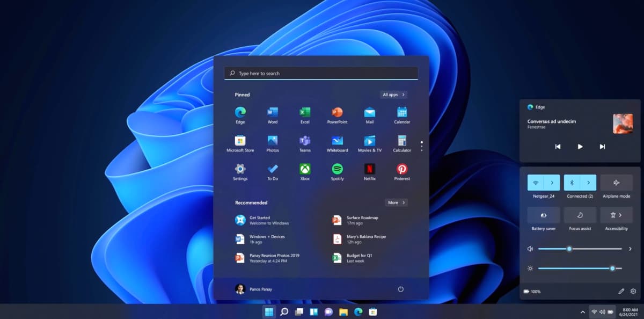Open the pinned Settings app in Start
Screen dimensions: 644x319
tap(240, 172)
